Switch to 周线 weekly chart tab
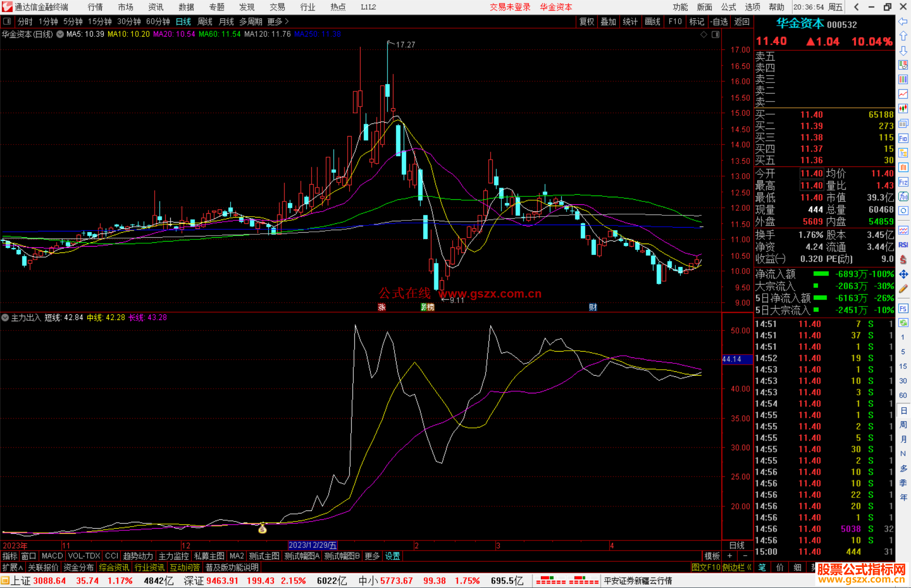The width and height of the screenshot is (911, 588). (x=205, y=21)
